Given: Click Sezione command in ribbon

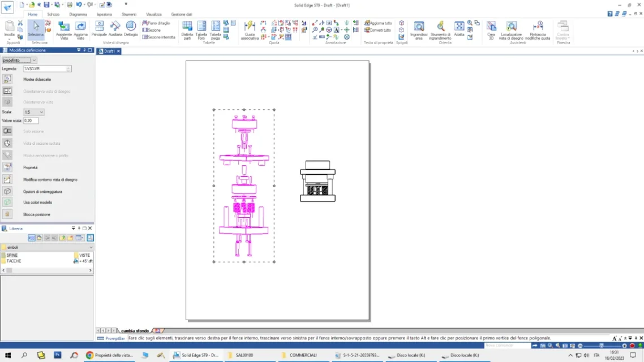Looking at the screenshot, I should point(152,30).
